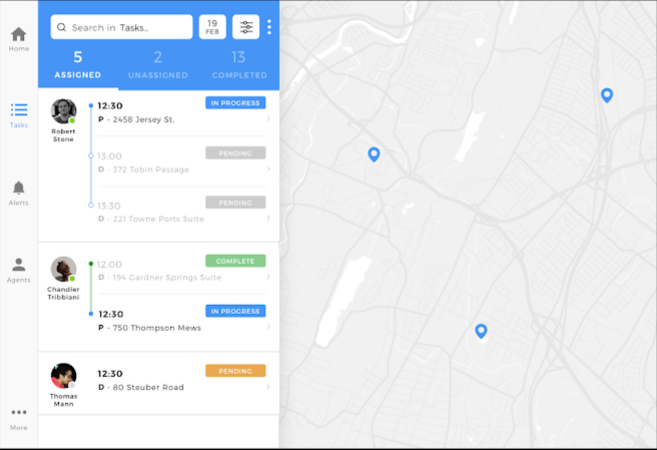Viewport: 657px width, 450px height.
Task: Click the Robert Stone name label
Action: [63, 135]
